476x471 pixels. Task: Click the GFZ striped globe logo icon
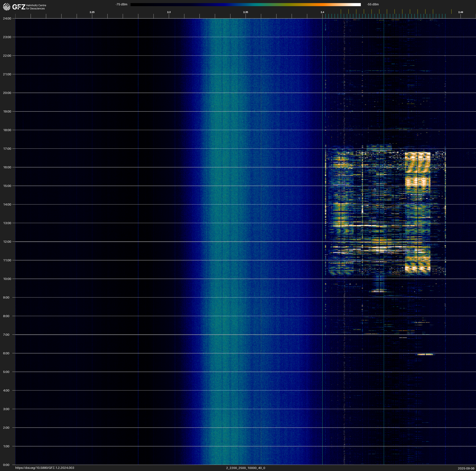7,7
